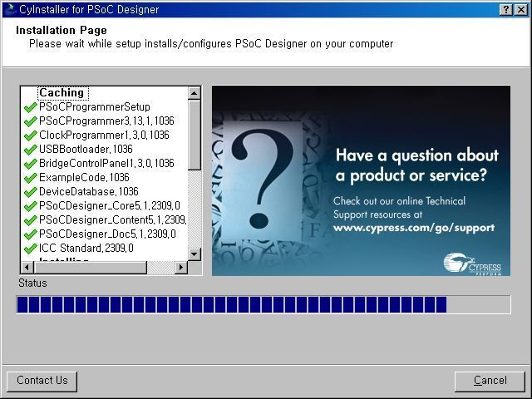Click the Cypress logo in banner
532x399 pixels.
coord(472,264)
